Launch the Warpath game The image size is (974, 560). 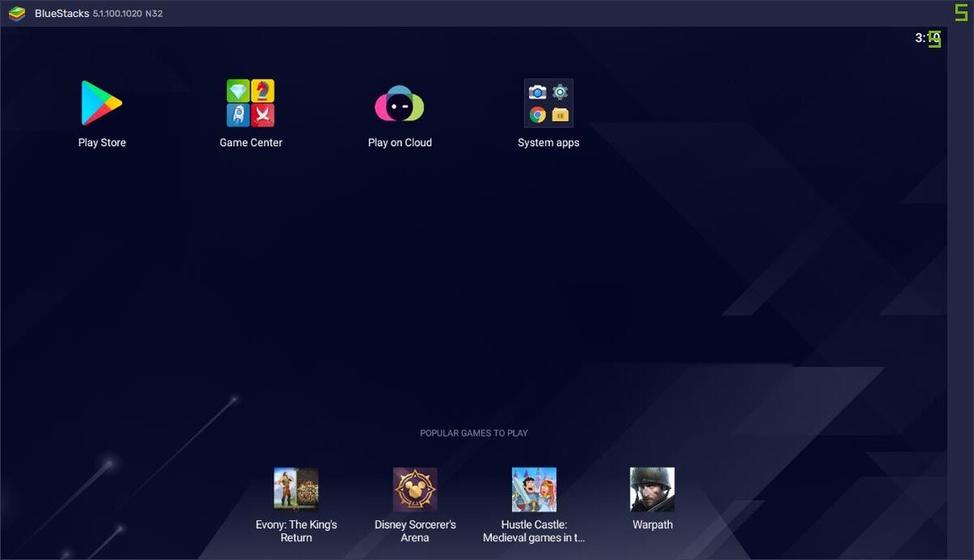click(653, 489)
